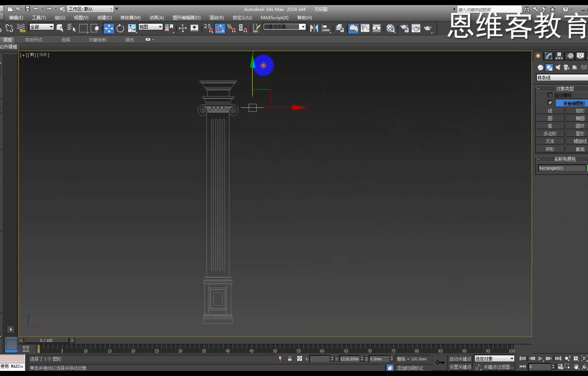This screenshot has width=588, height=376.
Task: Click the 螺旋线 shape creation button
Action: [x=580, y=141]
